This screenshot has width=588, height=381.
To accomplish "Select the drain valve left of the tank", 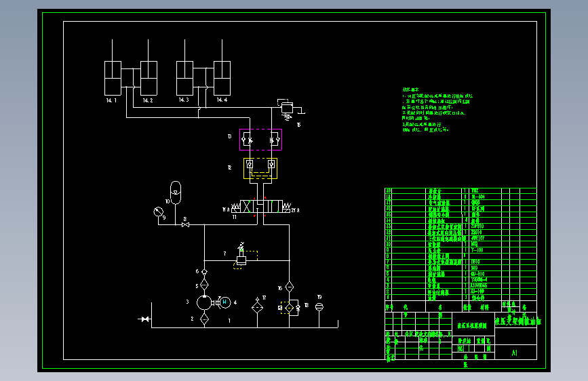I will tap(144, 319).
